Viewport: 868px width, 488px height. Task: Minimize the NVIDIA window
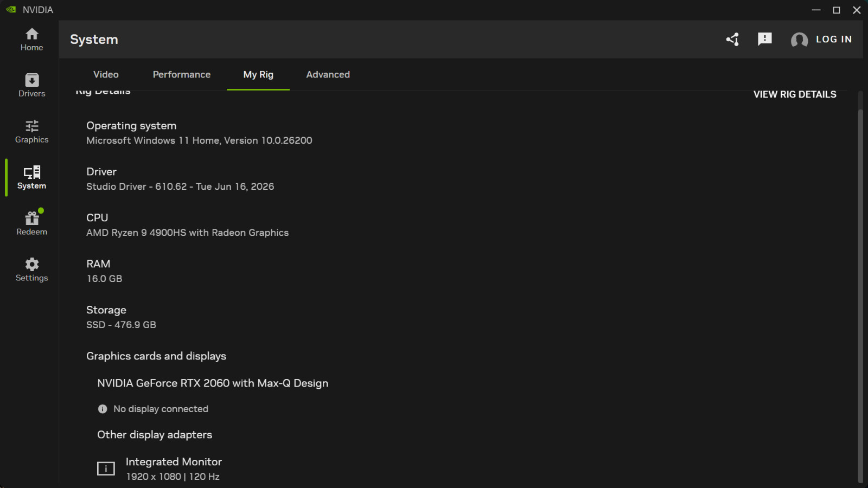(816, 10)
